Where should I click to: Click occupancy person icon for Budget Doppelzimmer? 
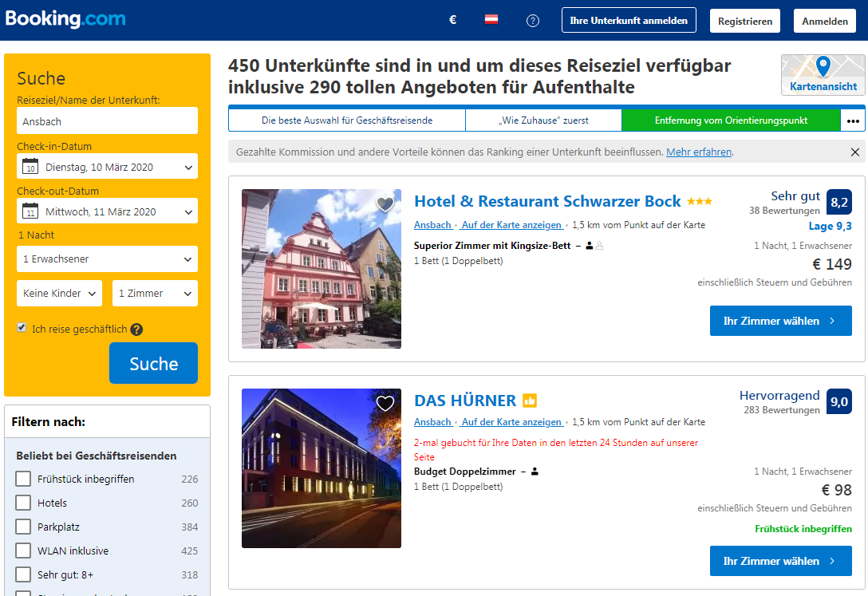535,472
